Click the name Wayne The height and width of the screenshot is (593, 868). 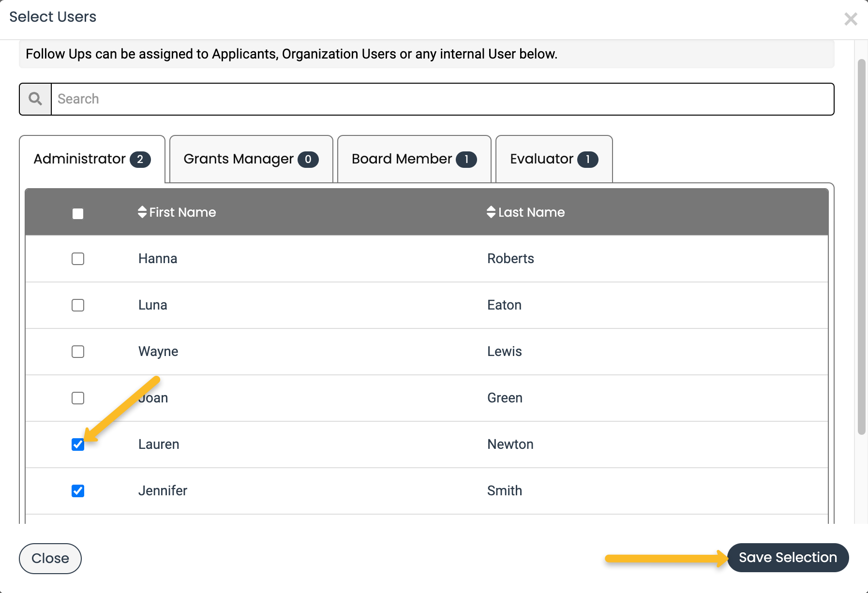[x=158, y=352]
